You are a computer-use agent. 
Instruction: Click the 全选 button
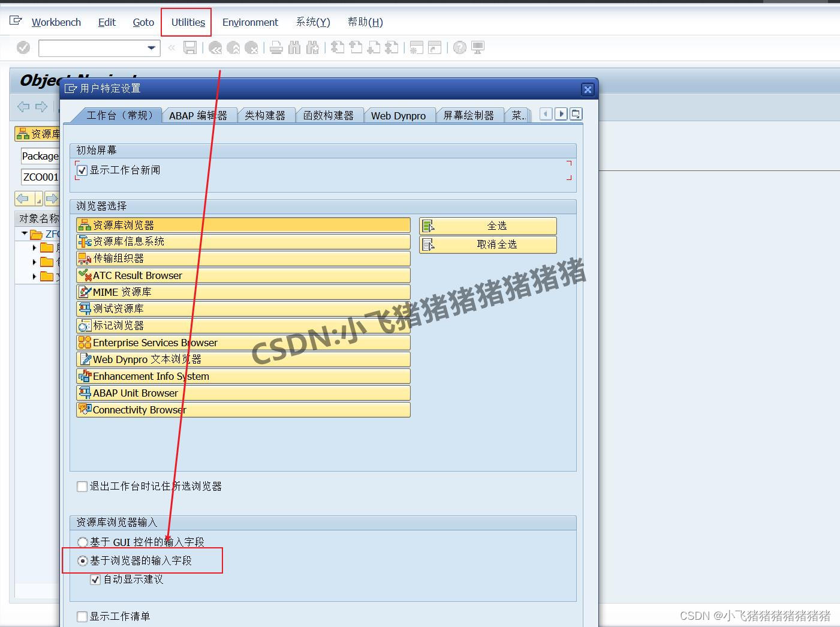tap(488, 226)
